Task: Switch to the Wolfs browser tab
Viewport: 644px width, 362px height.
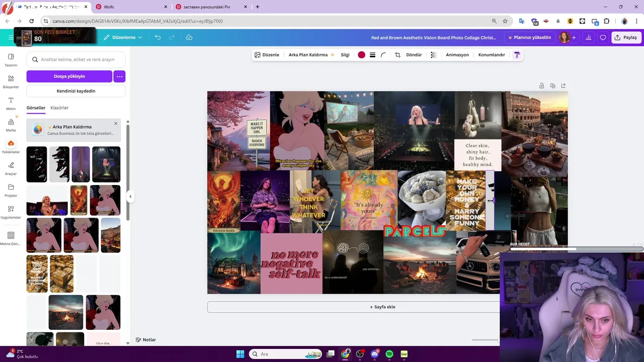Action: click(132, 7)
